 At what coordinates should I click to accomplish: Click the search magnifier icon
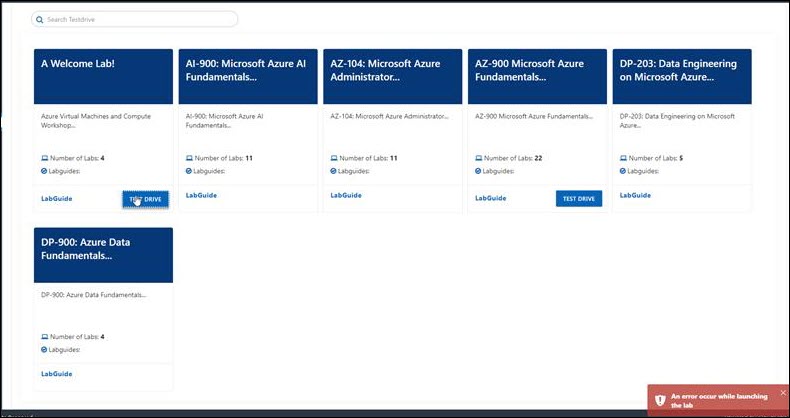[39, 20]
